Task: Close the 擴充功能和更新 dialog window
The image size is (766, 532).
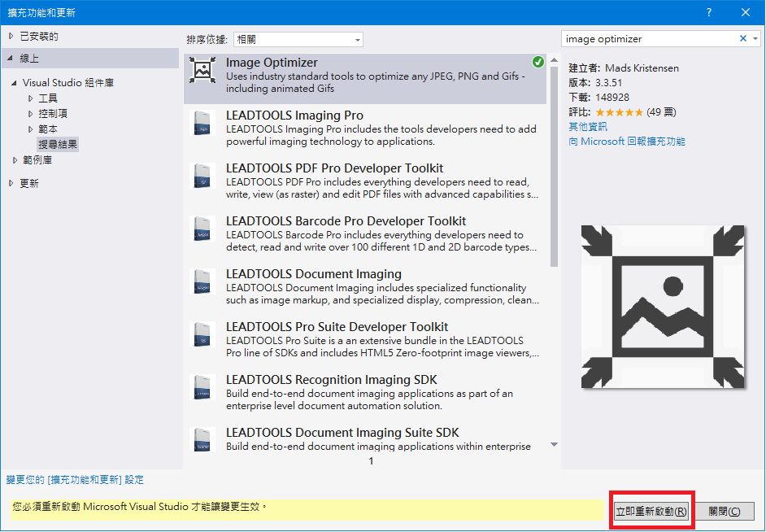Action: 746,12
